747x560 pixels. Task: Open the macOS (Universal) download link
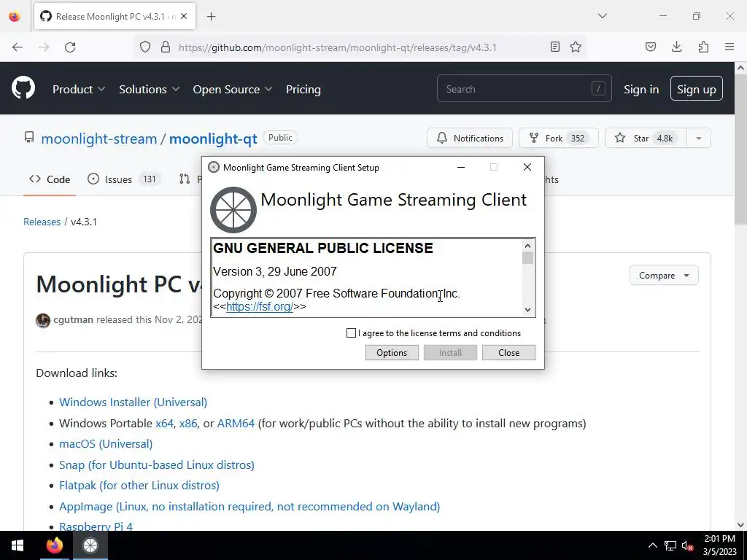[106, 444]
